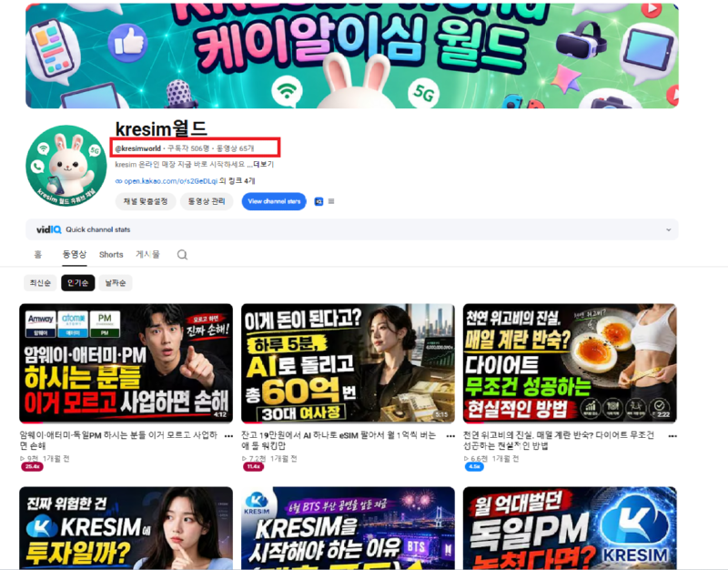The height and width of the screenshot is (570, 728).
Task: Select the 인기순 sort chip
Action: coord(78,283)
